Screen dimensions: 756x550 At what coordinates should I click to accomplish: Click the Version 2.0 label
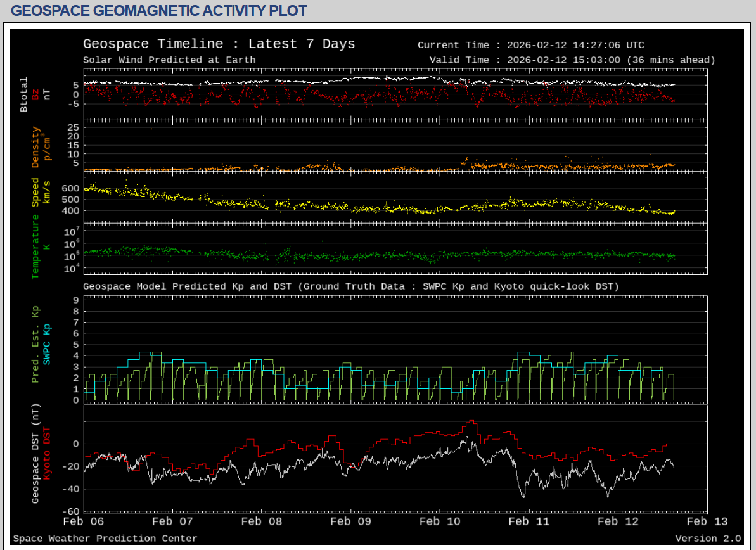708,539
